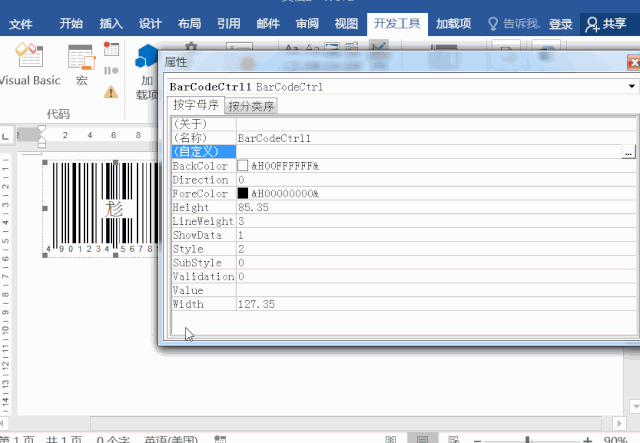Select the alphabetic (按字母序) tab
Screen dimensions: 640x443
coord(196,105)
